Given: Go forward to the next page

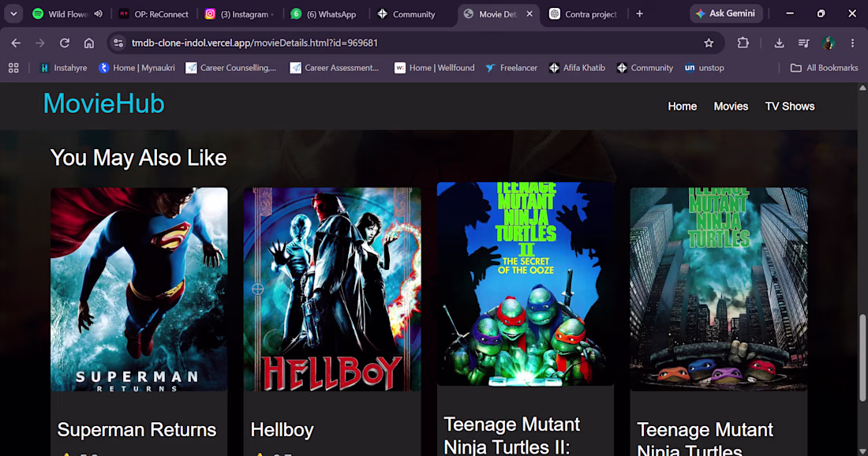Looking at the screenshot, I should coord(40,43).
